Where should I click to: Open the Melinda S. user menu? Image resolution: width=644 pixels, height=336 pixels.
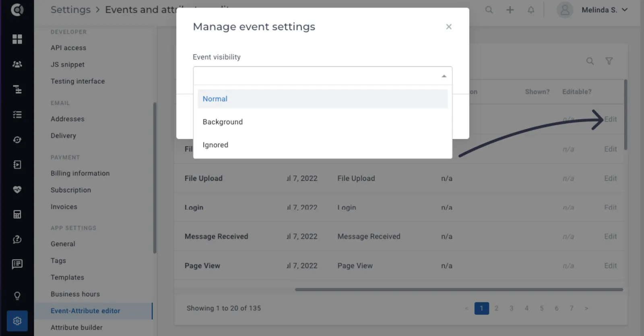pos(605,10)
